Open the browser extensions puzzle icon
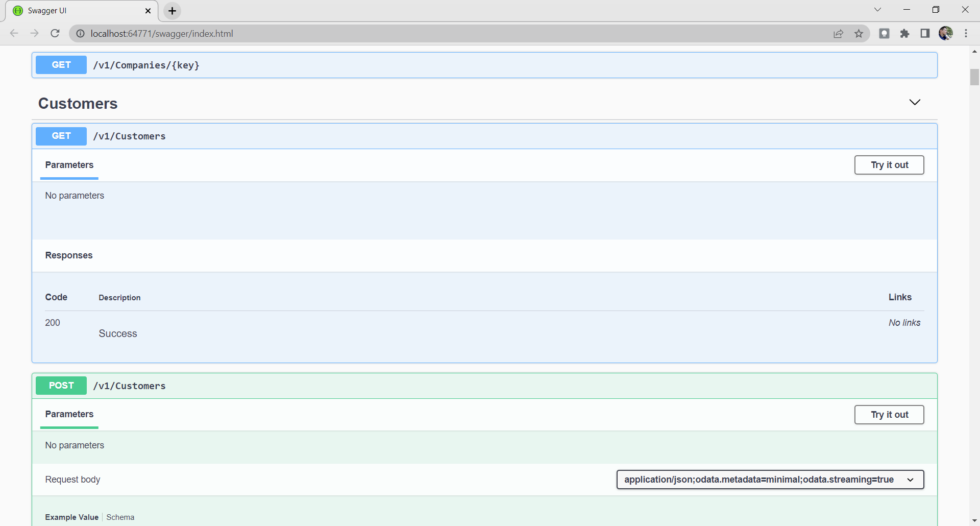 [905, 33]
